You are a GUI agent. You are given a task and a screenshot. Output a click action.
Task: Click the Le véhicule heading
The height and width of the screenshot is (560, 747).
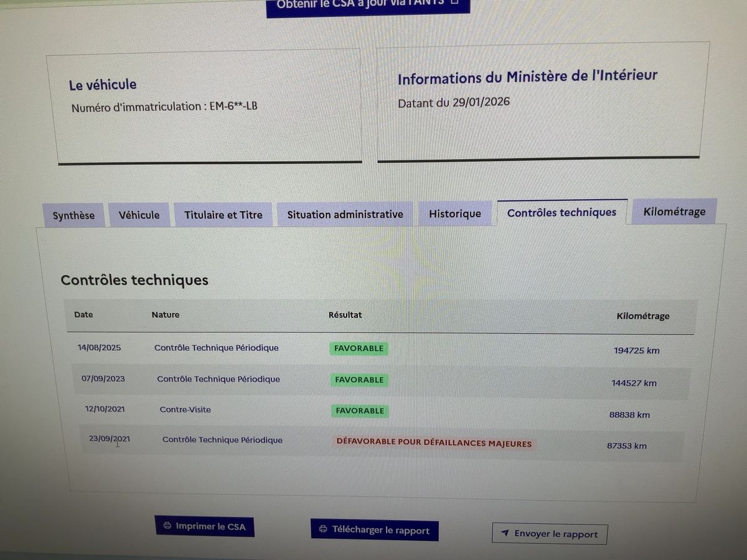[x=103, y=85]
